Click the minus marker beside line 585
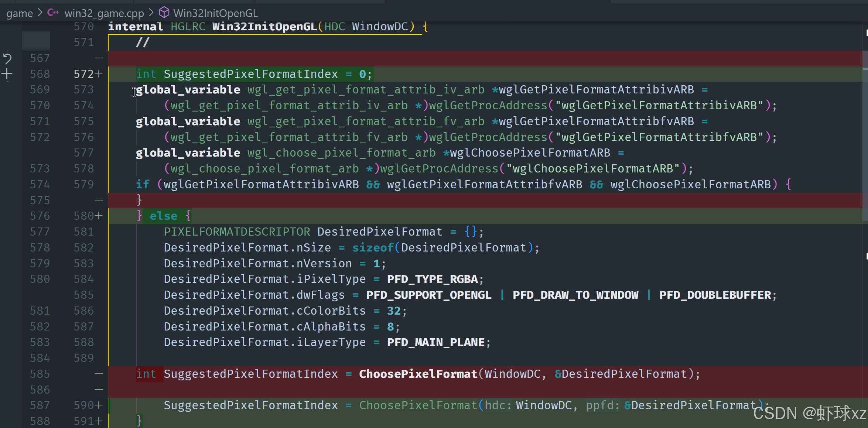868x428 pixels. pos(99,374)
